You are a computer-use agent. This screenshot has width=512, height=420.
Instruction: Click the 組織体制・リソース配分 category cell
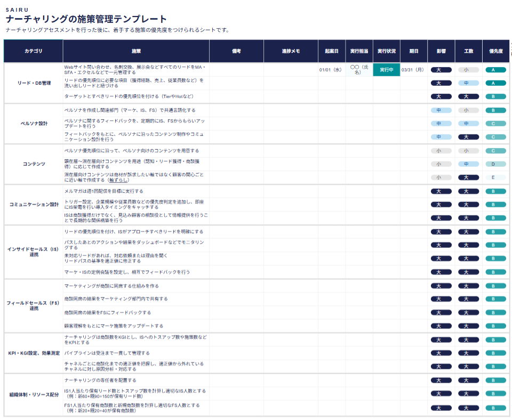(33, 394)
